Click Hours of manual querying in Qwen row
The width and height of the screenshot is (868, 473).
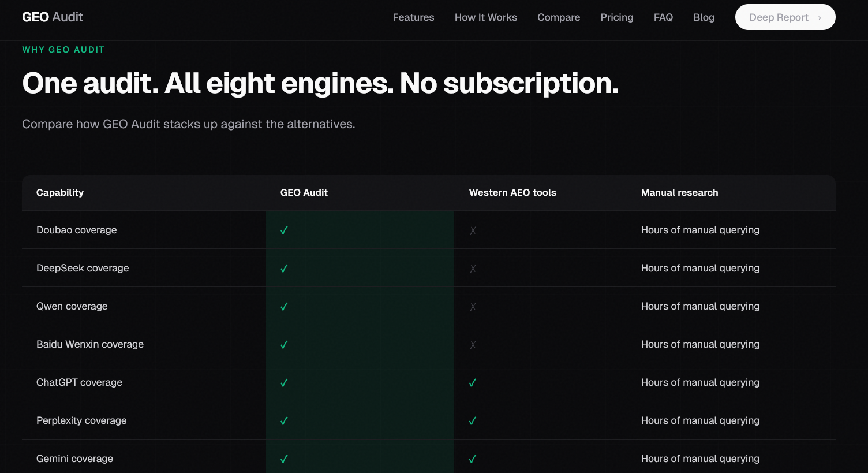700,306
